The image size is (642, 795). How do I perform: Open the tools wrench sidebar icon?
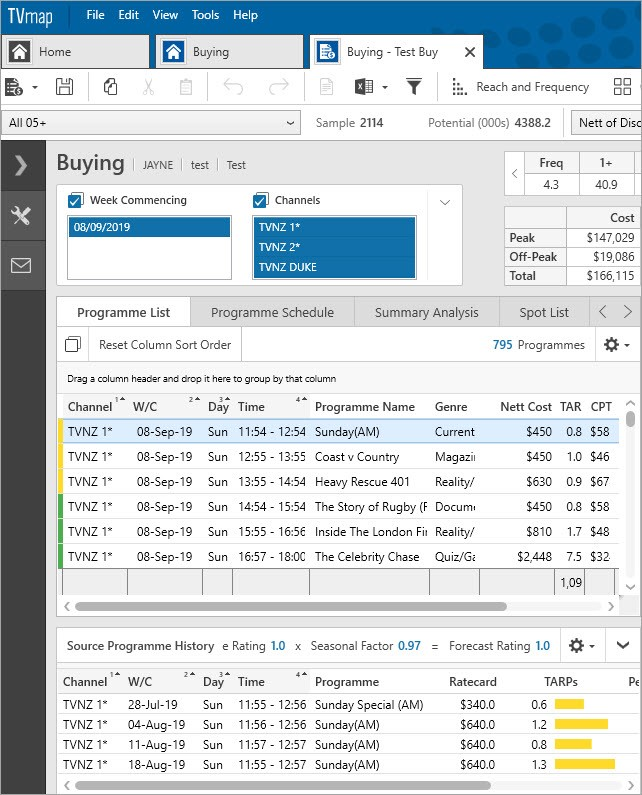pyautogui.click(x=21, y=216)
